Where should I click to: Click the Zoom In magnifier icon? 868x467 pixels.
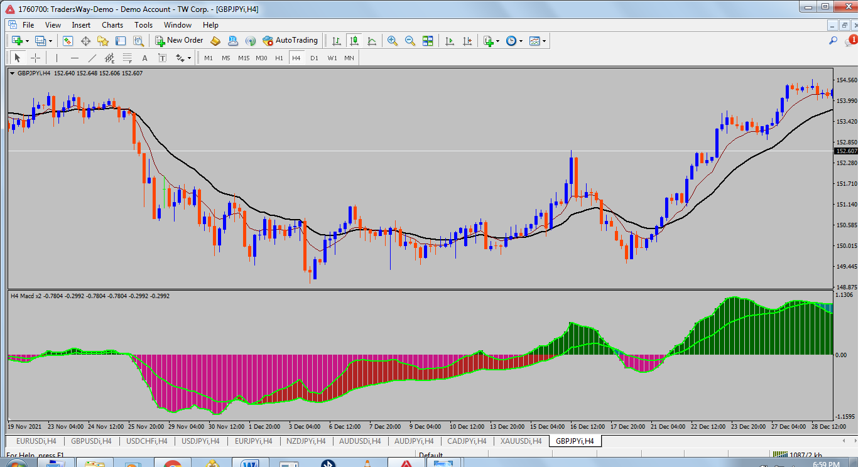[393, 41]
